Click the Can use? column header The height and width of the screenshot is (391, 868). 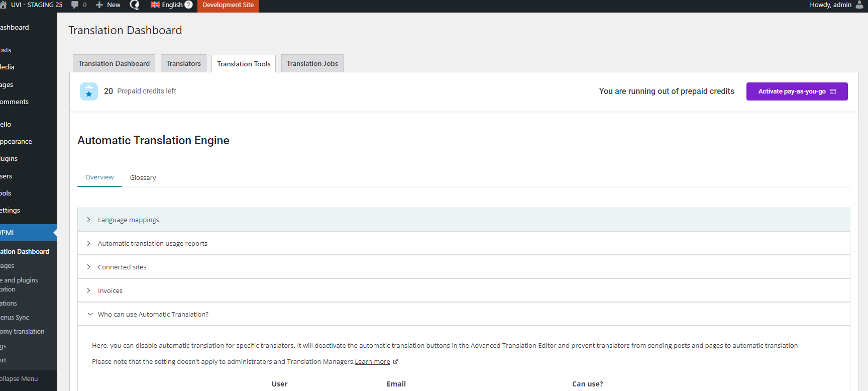click(587, 384)
